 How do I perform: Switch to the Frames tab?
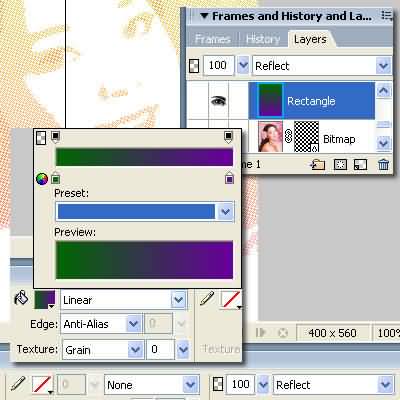[212, 39]
